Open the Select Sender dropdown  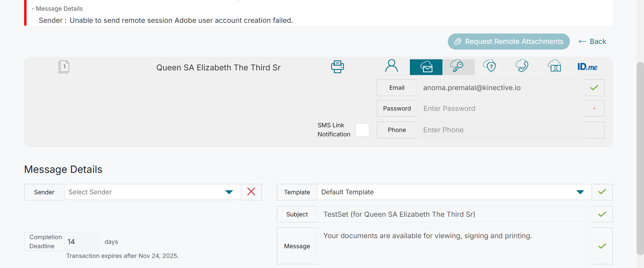[153, 192]
